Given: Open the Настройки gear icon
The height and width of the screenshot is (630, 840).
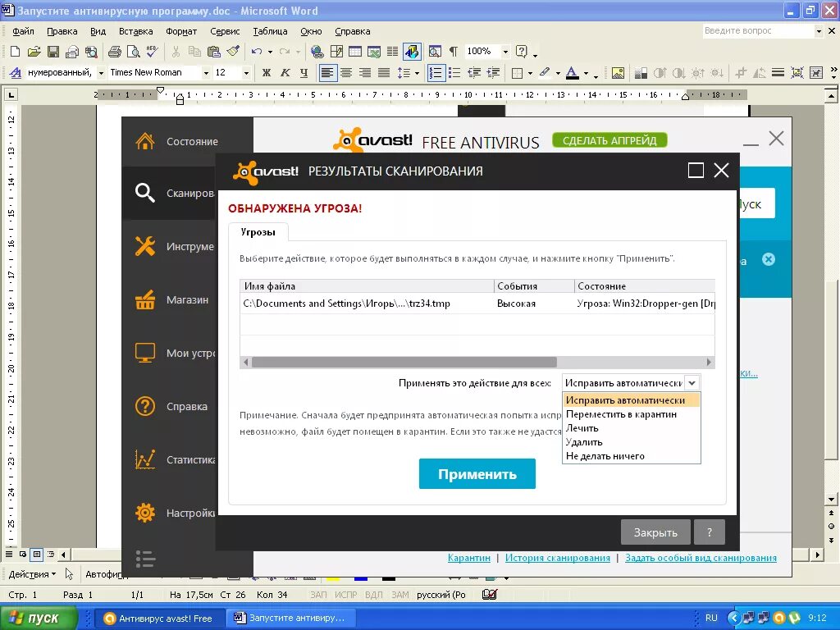Looking at the screenshot, I should coord(145,513).
